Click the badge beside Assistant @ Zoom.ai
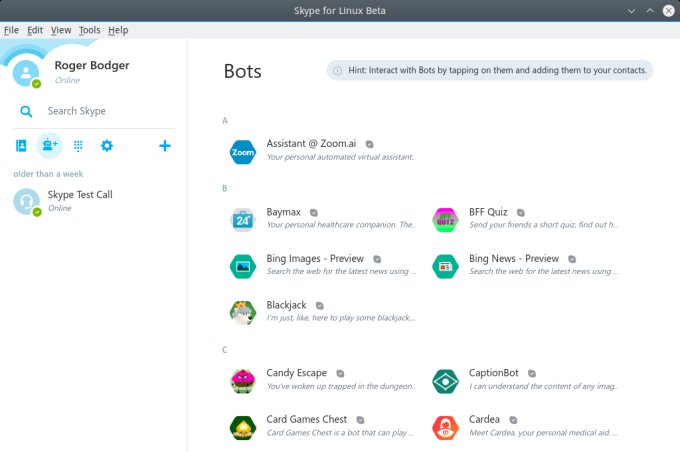 click(x=369, y=144)
